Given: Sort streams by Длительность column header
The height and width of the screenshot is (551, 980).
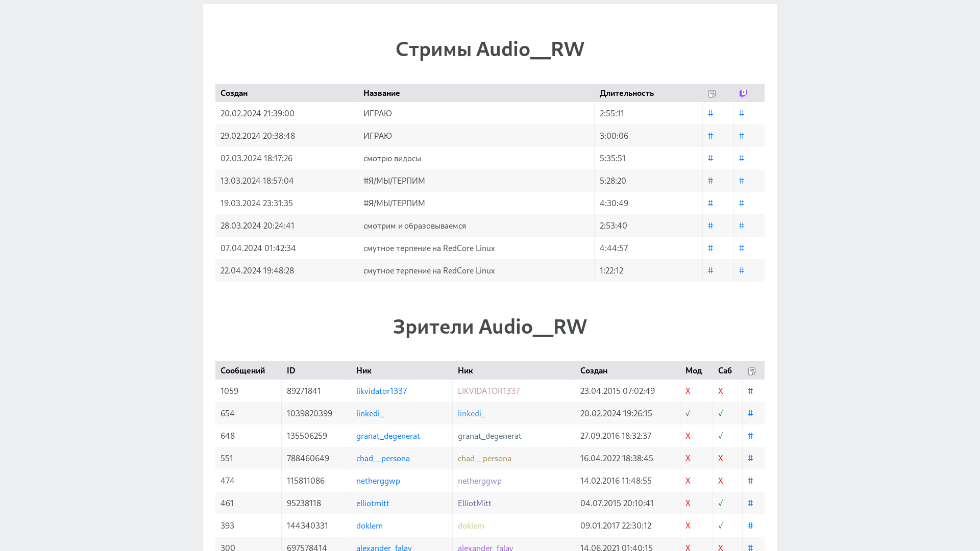Looking at the screenshot, I should (626, 93).
